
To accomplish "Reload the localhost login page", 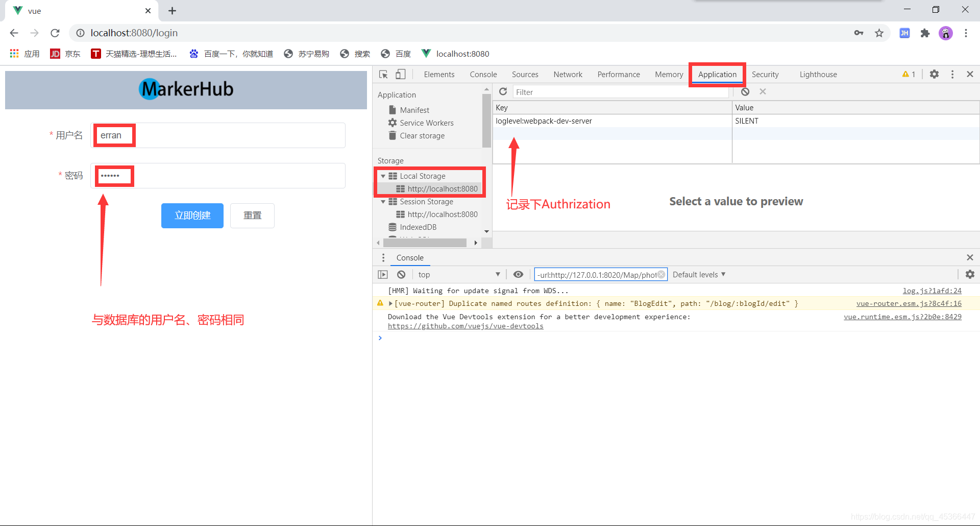I will pyautogui.click(x=55, y=33).
